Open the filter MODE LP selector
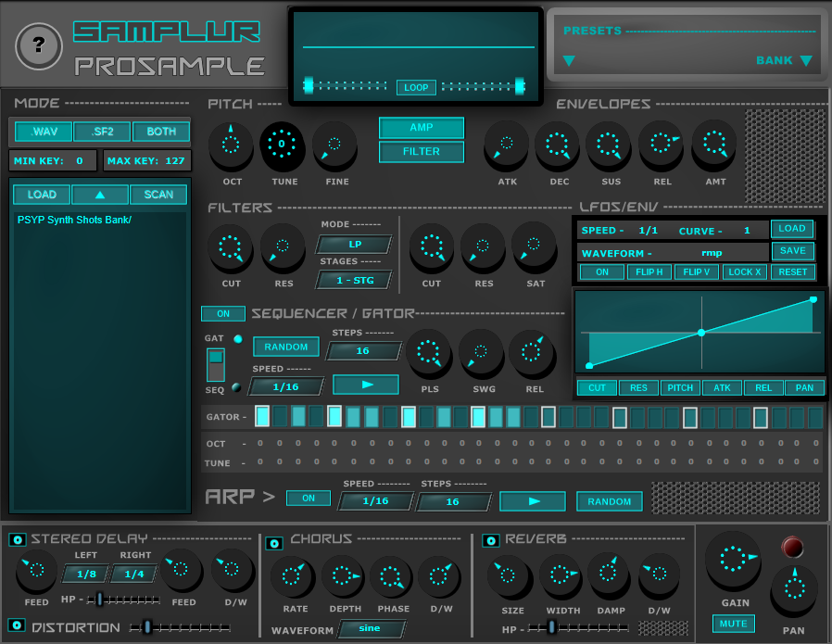The height and width of the screenshot is (644, 832). coord(355,245)
